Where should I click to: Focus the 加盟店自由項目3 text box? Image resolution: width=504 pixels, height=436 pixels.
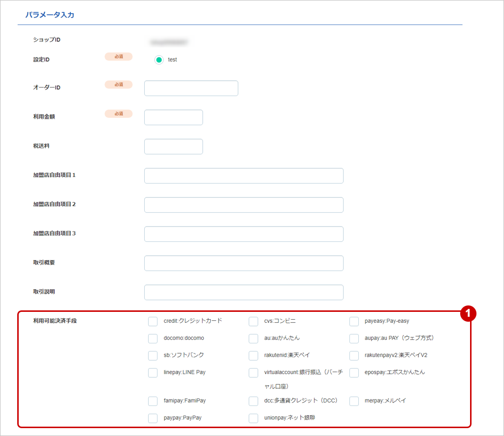pyautogui.click(x=244, y=234)
